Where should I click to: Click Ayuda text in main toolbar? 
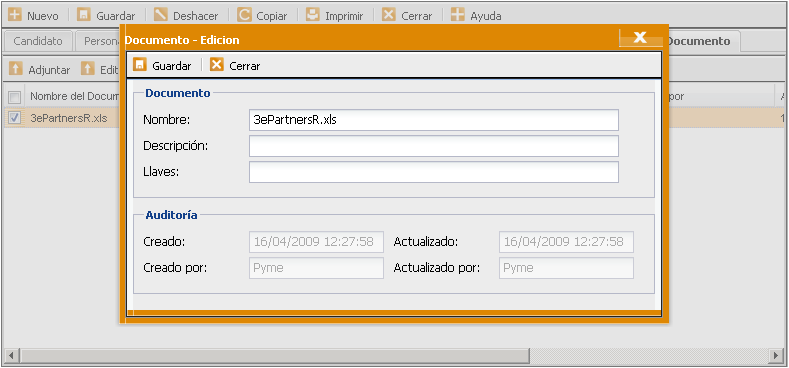click(x=486, y=16)
